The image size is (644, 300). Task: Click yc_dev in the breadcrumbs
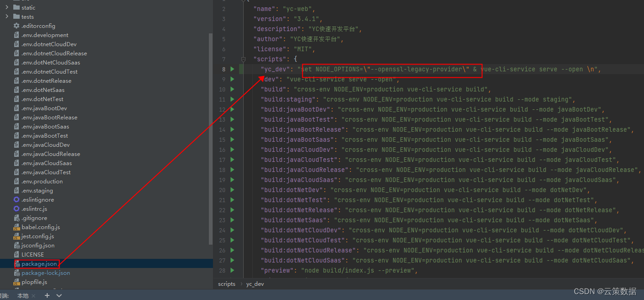pos(255,284)
